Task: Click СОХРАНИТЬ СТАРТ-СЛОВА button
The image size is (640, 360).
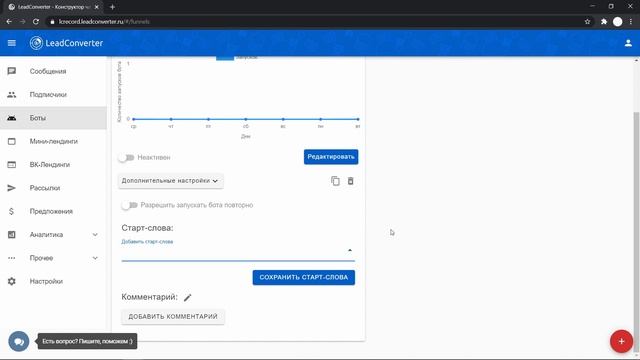Action: coord(304,278)
